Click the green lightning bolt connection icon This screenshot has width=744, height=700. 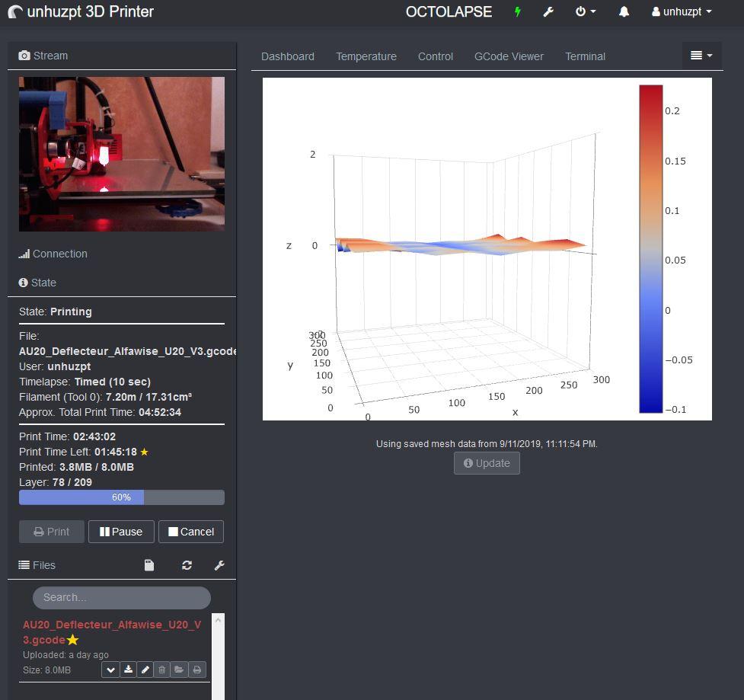tap(518, 12)
